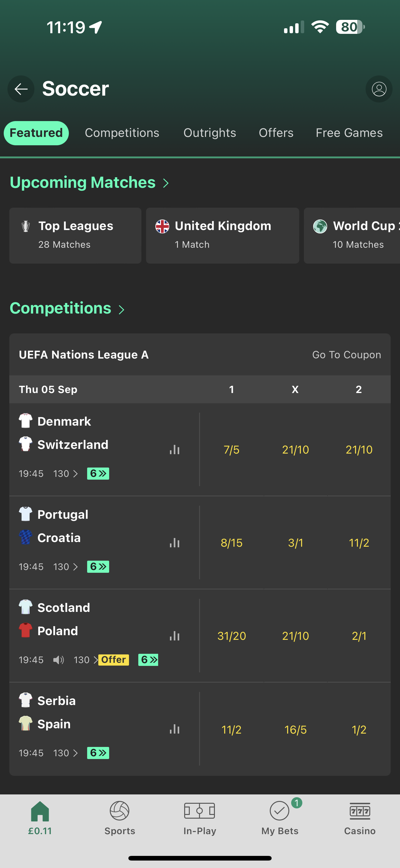Image resolution: width=400 pixels, height=868 pixels.
Task: Select 7/5 odds for Denmark to win
Action: [231, 450]
